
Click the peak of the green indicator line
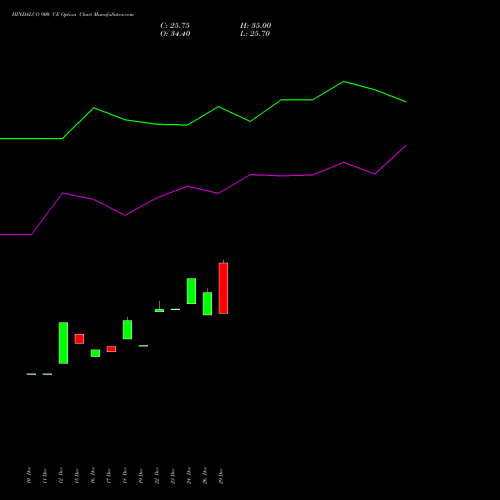(x=344, y=81)
